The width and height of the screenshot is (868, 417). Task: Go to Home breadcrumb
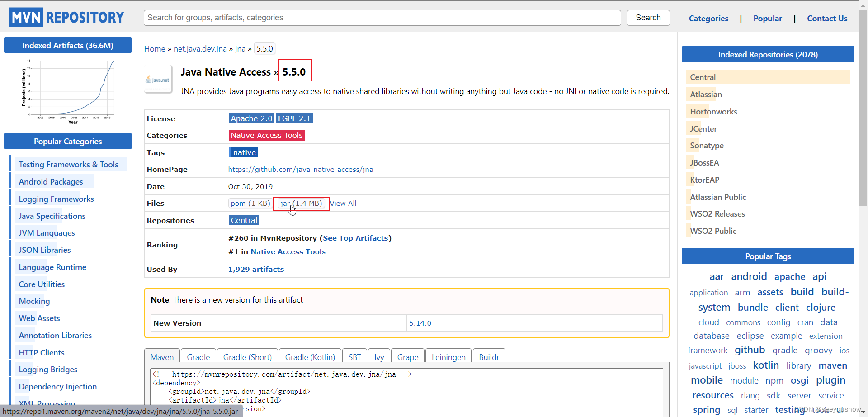[x=155, y=49]
